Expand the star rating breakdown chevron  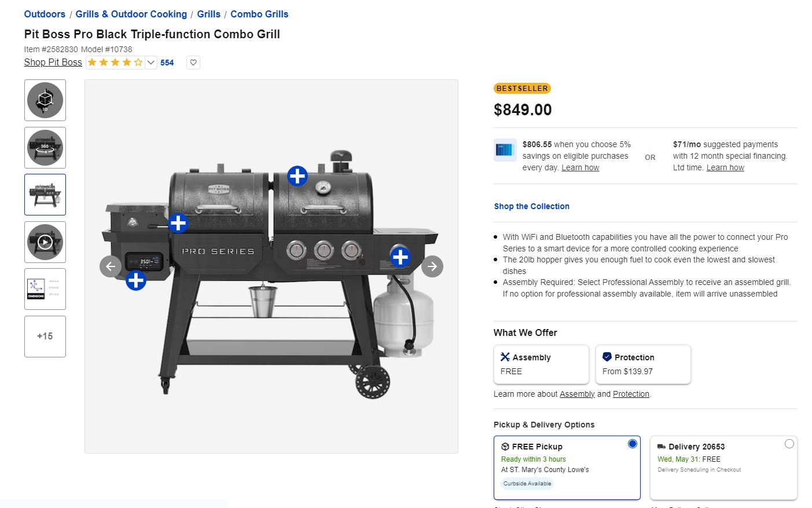tap(150, 63)
